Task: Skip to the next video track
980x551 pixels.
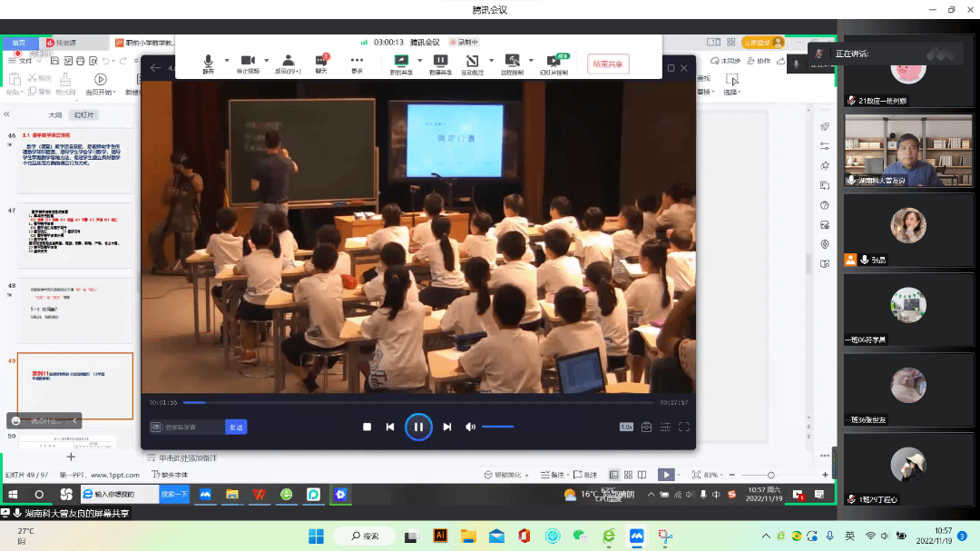Action: click(446, 427)
